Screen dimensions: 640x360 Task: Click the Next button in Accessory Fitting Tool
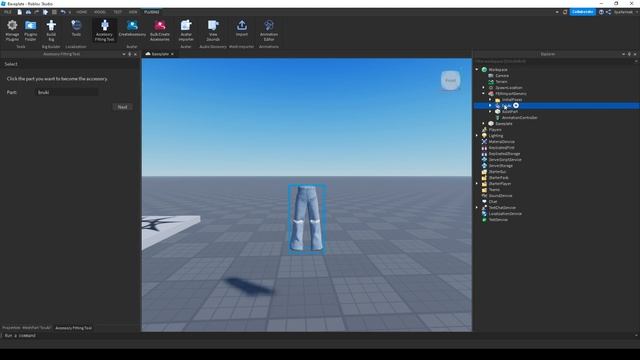tap(122, 107)
